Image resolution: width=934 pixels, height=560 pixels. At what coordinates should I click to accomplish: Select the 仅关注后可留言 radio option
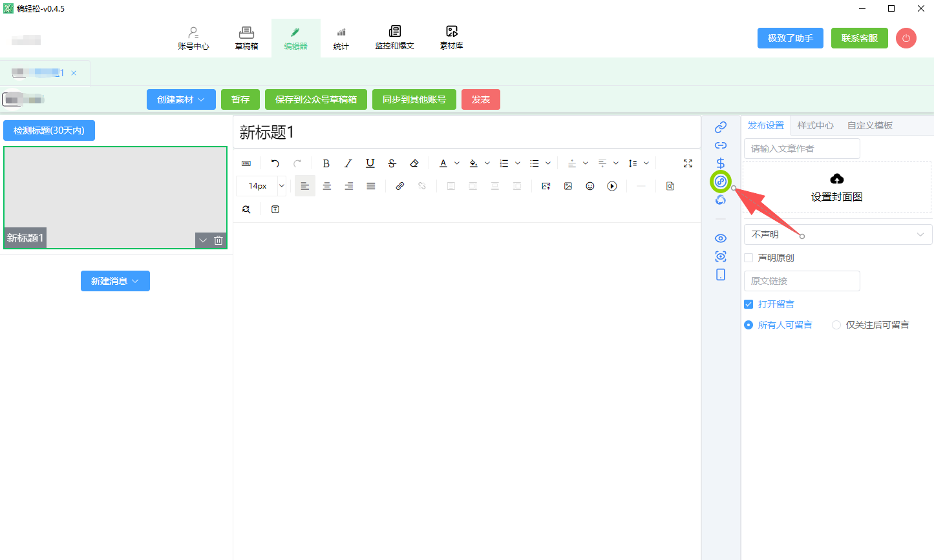(836, 325)
